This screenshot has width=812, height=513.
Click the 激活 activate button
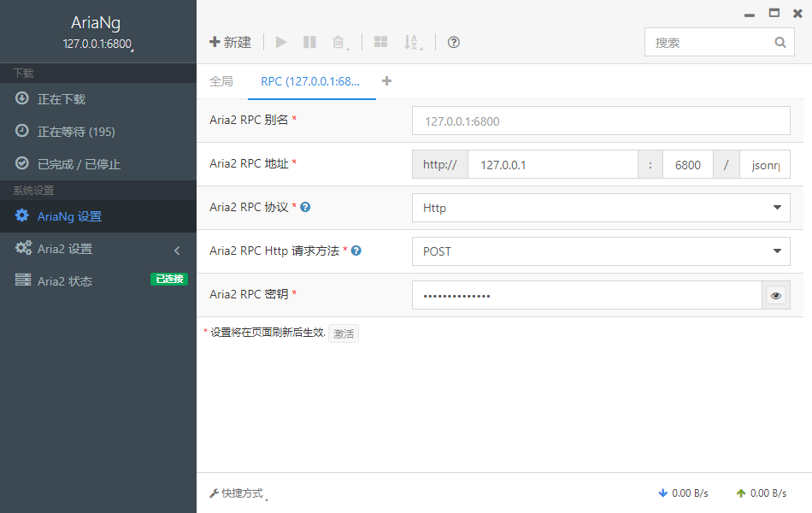[344, 333]
